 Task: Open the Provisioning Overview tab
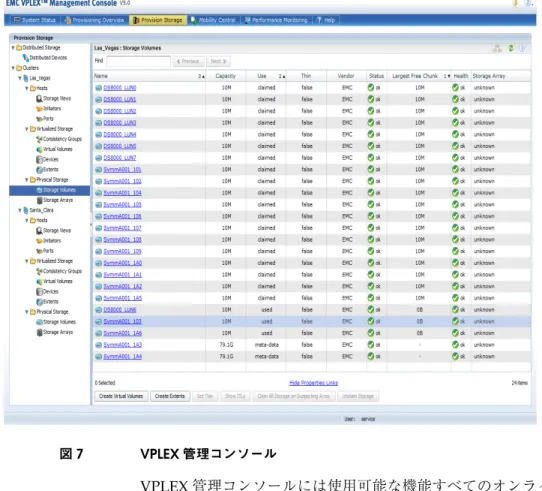pyautogui.click(x=95, y=20)
